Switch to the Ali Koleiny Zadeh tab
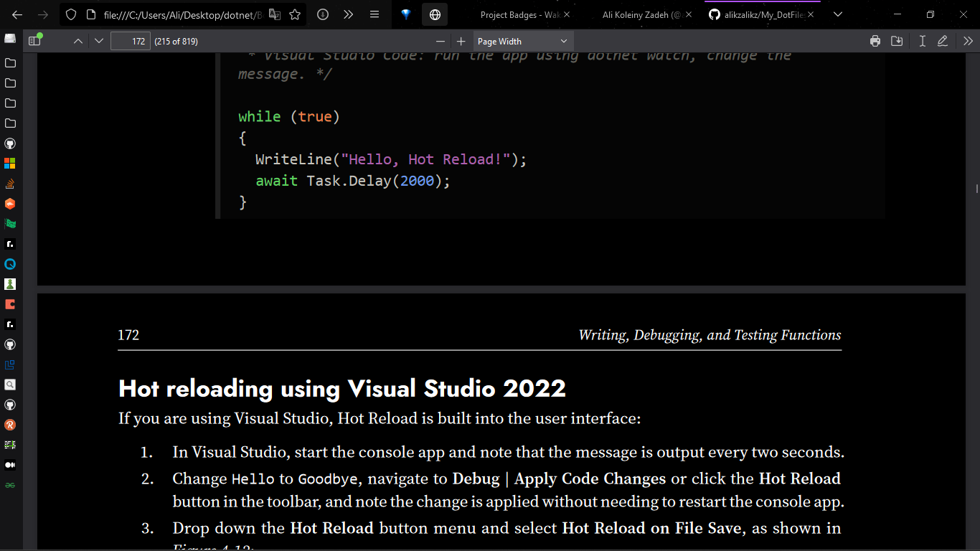Screen dimensions: 980x551 click(x=641, y=14)
